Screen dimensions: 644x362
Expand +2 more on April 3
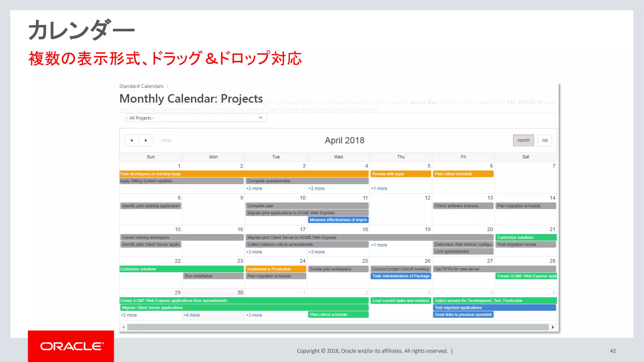[x=254, y=189]
